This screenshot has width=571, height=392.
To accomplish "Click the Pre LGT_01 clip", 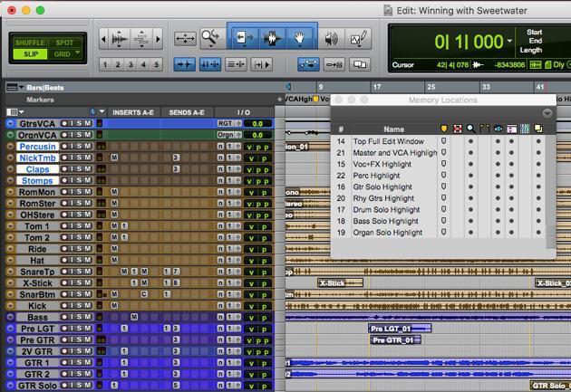I will (400, 329).
